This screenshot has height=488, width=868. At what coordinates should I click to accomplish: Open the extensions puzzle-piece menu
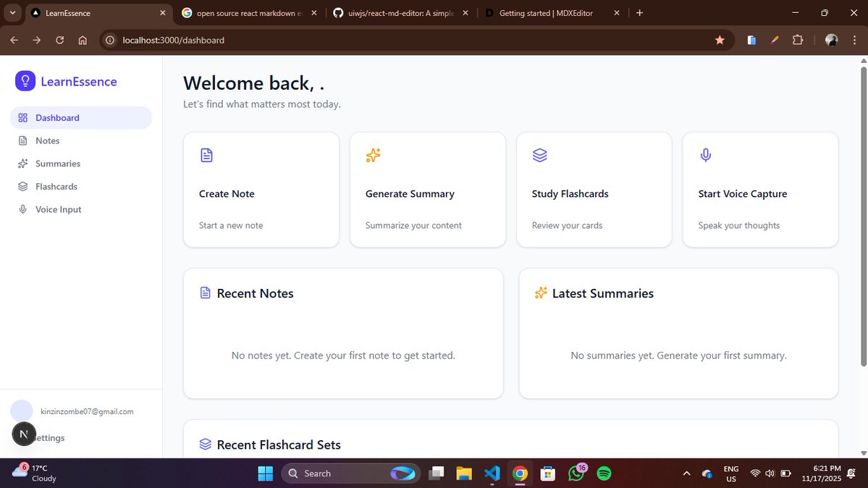point(797,40)
